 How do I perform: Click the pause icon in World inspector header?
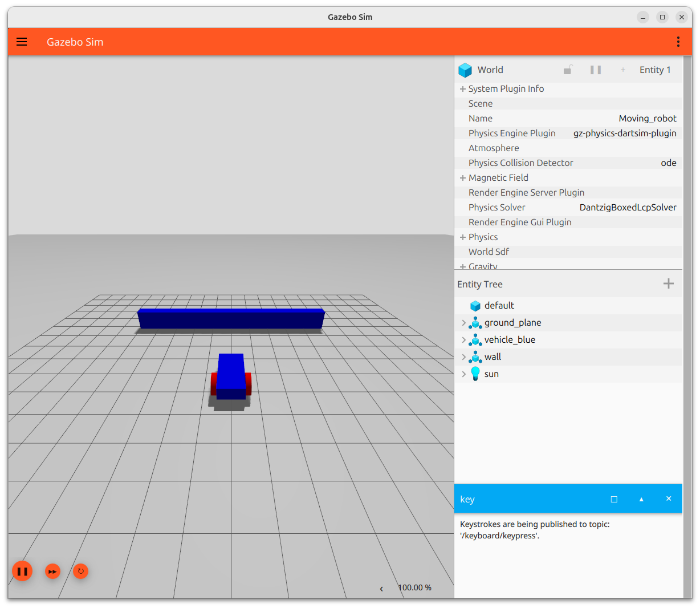coord(596,70)
